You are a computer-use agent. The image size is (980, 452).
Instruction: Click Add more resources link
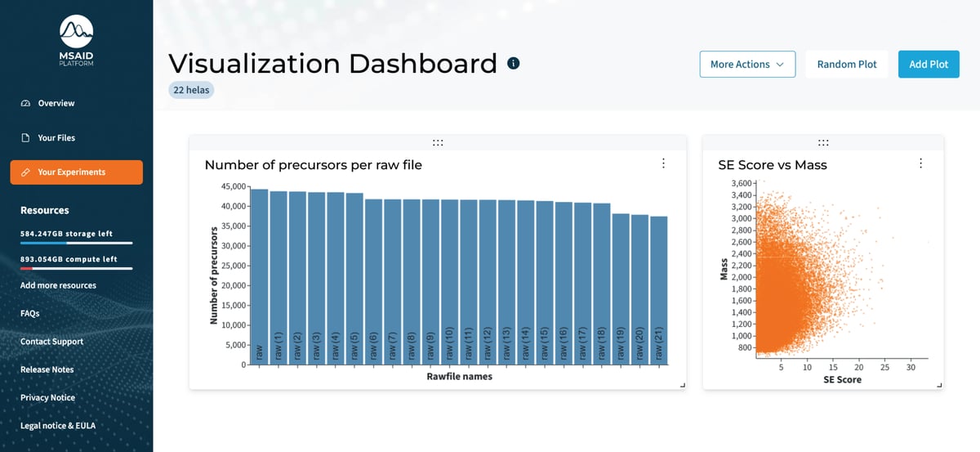pyautogui.click(x=58, y=285)
